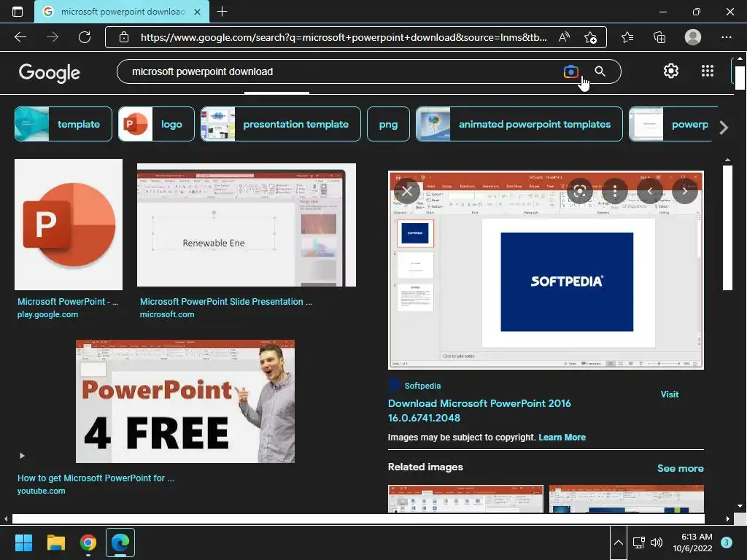
Task: Show hidden system tray icons
Action: [618, 542]
